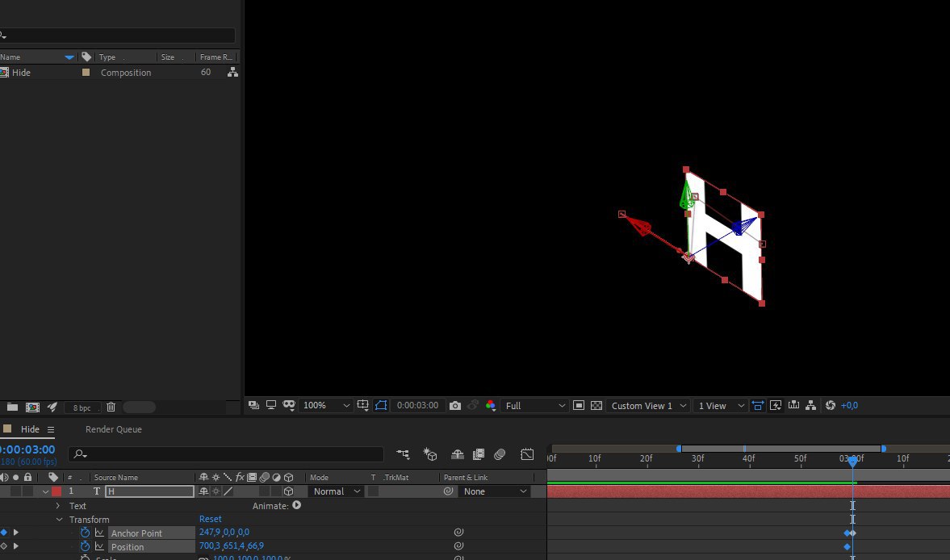Switch to the Hide timeline tab
950x560 pixels.
tap(30, 429)
